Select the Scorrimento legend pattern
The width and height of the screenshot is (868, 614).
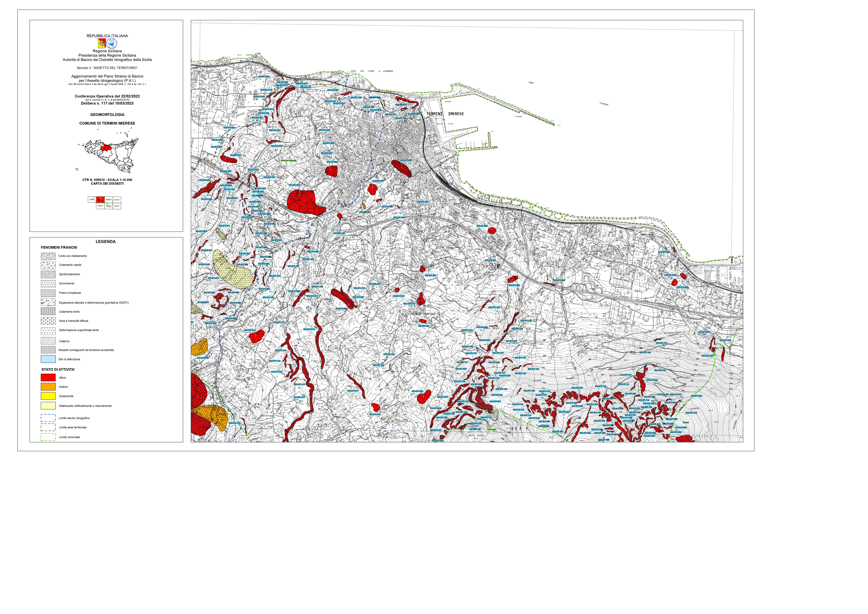(48, 284)
